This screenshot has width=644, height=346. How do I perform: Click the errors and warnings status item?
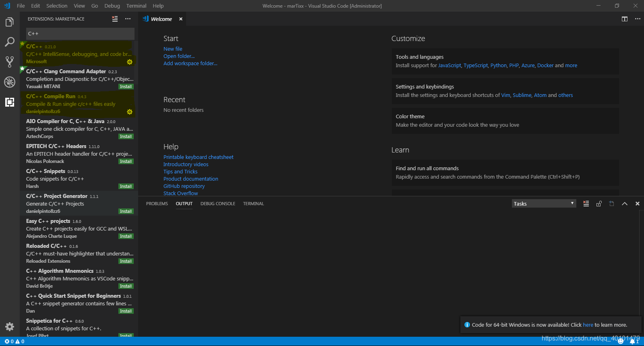(x=14, y=342)
